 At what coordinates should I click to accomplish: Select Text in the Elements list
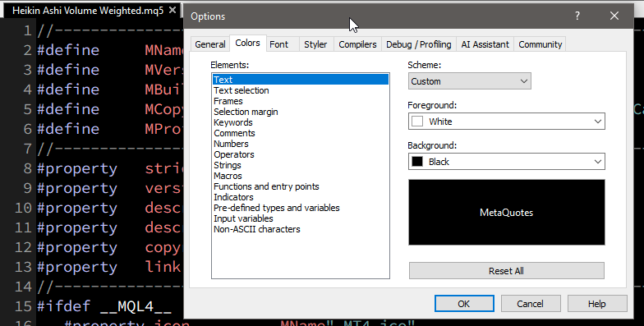pos(301,80)
